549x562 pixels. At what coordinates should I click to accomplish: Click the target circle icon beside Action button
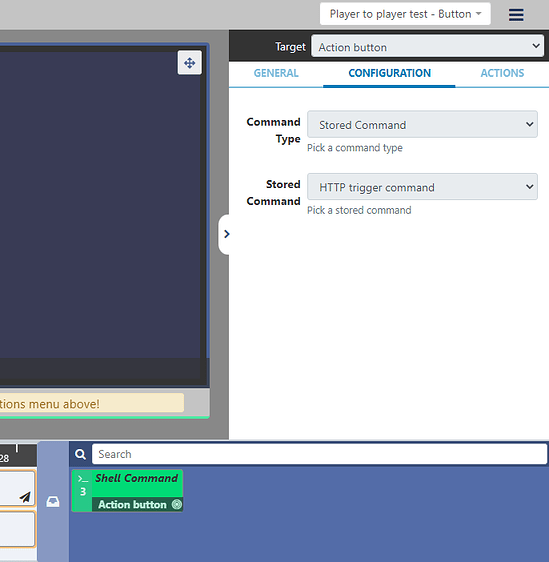pos(177,504)
